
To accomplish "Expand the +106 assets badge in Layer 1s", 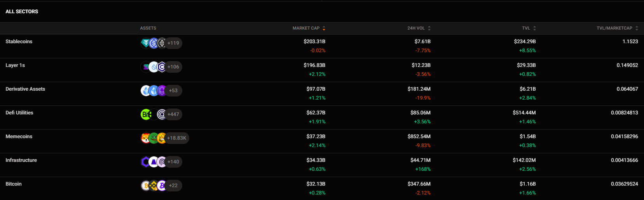I will pyautogui.click(x=173, y=67).
